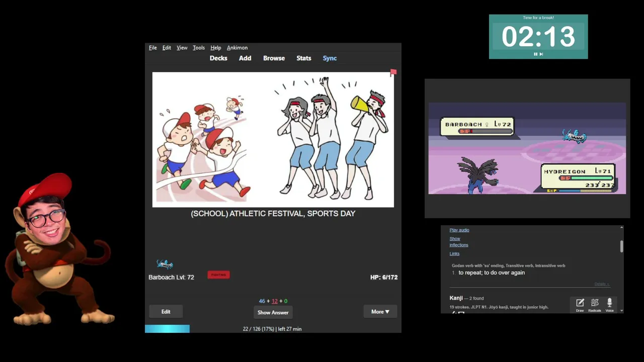
Task: Click the Show Answer button
Action: (x=273, y=312)
